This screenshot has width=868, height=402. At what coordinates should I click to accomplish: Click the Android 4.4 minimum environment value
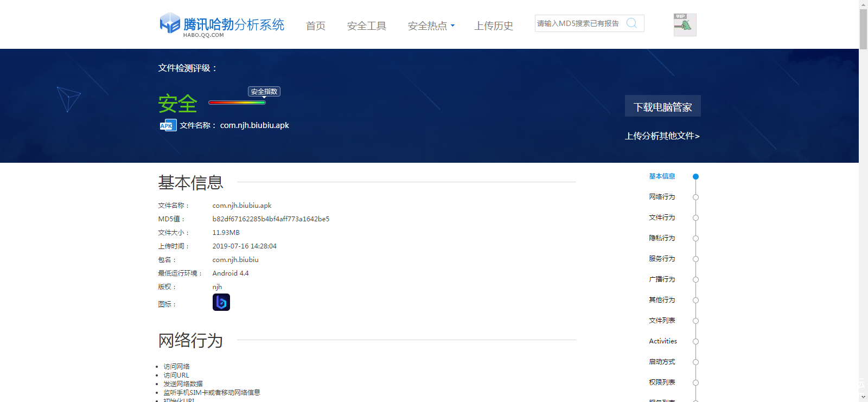[231, 273]
